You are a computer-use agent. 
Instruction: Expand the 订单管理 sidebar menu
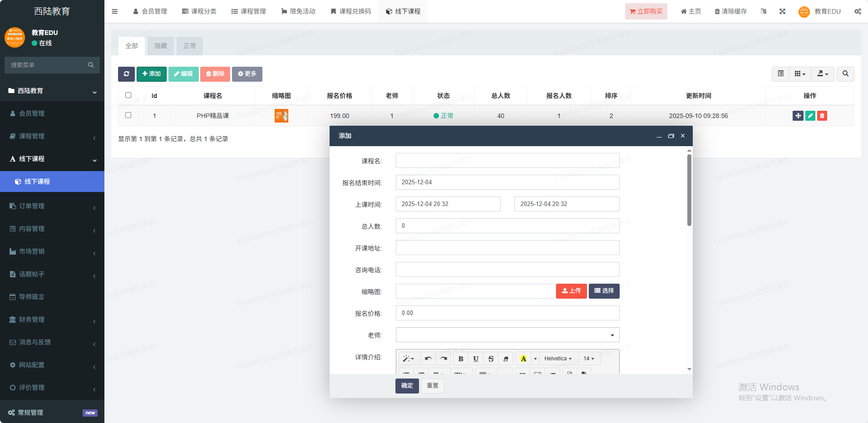click(52, 206)
